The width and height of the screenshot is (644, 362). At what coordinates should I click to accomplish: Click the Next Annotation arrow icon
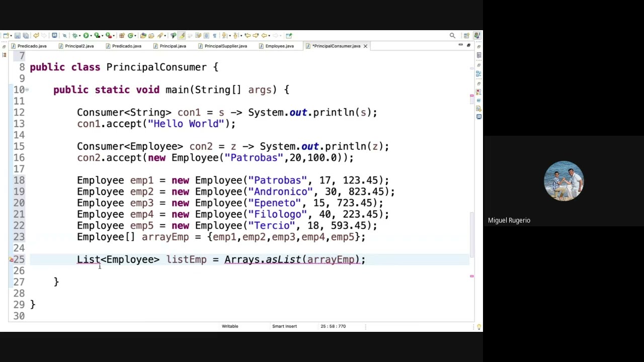(224, 36)
